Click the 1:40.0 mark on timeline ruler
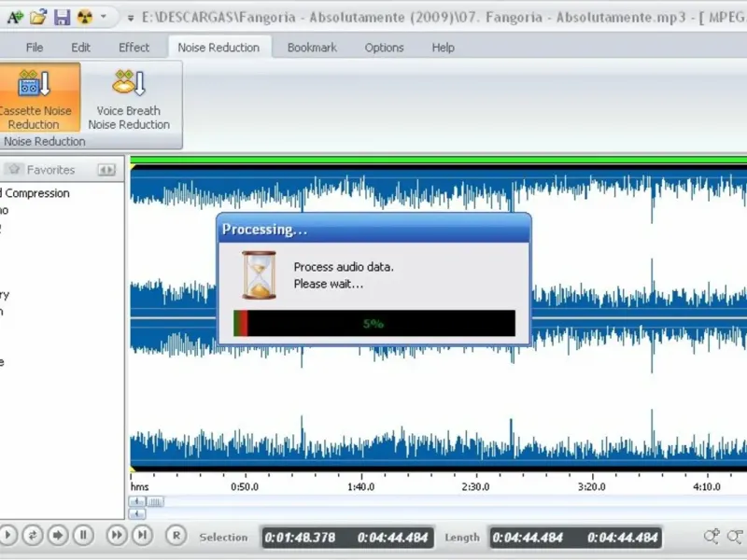747x560 pixels. coord(361,486)
